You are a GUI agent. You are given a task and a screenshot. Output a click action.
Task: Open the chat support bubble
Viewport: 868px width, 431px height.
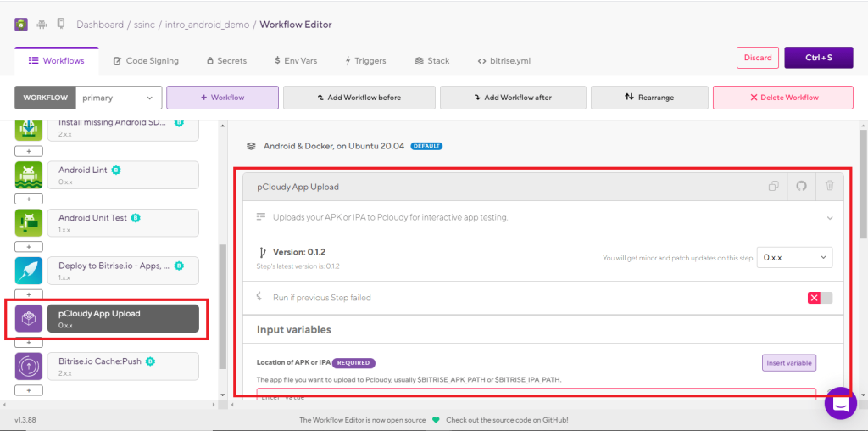(841, 403)
